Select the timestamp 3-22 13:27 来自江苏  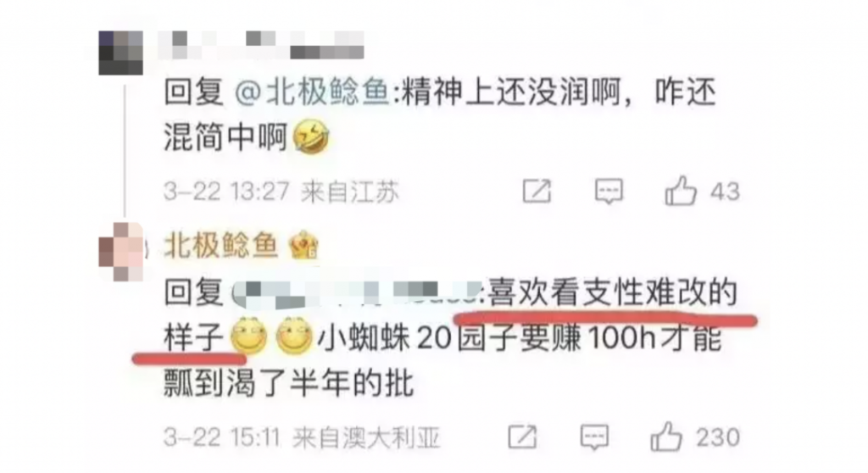pyautogui.click(x=281, y=192)
